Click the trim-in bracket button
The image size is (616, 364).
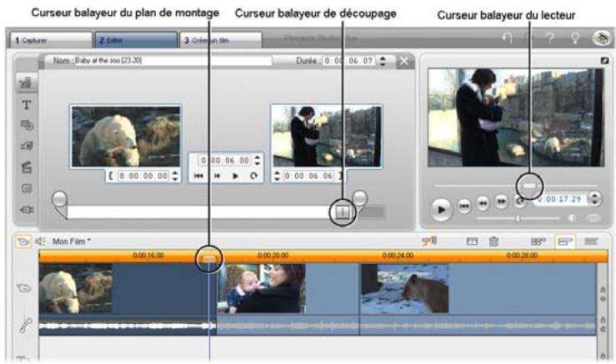(111, 176)
